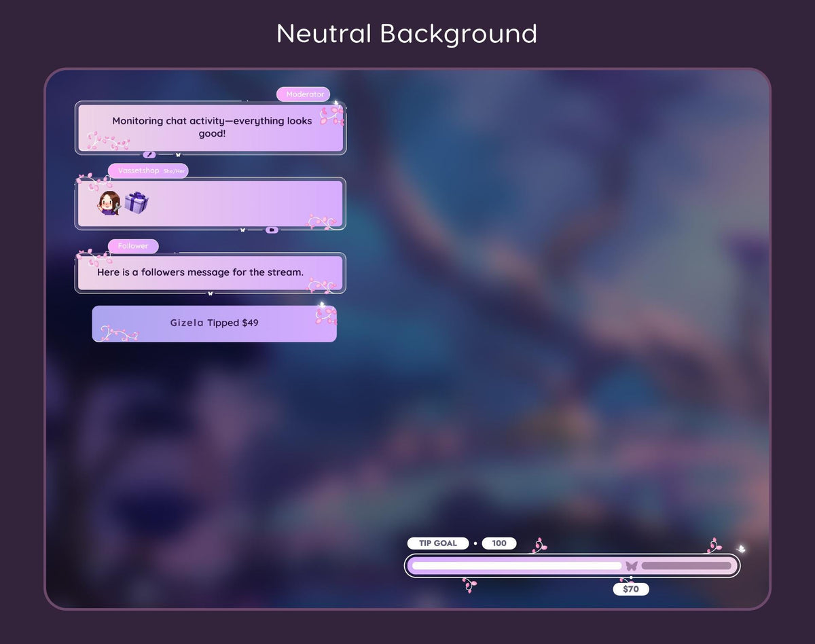Select the Gizela Tipped $49 alert box
This screenshot has height=644, width=815.
coord(214,323)
